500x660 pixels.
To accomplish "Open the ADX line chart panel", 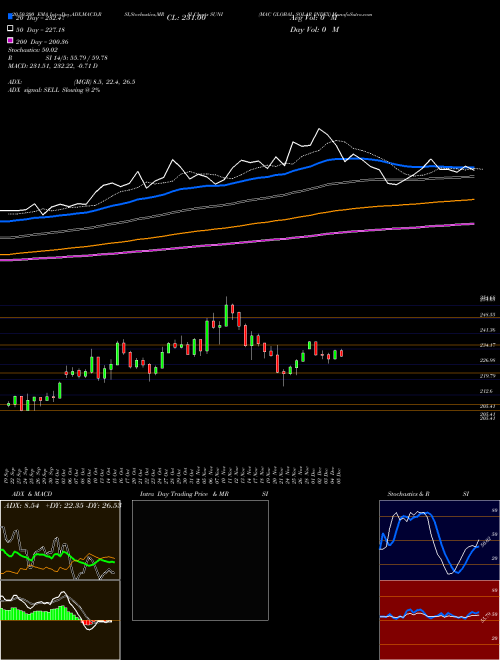I will pyautogui.click(x=60, y=540).
